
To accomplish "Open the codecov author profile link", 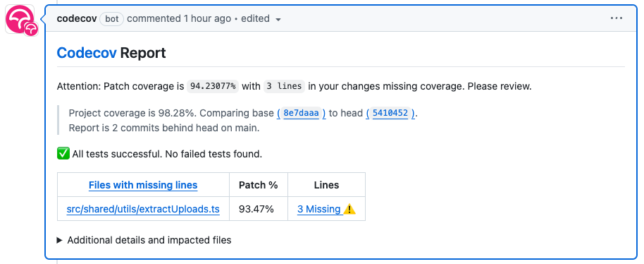I will [x=77, y=18].
